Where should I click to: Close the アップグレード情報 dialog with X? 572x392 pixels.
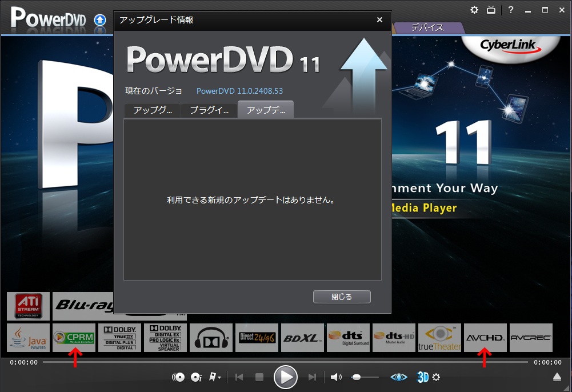click(379, 20)
